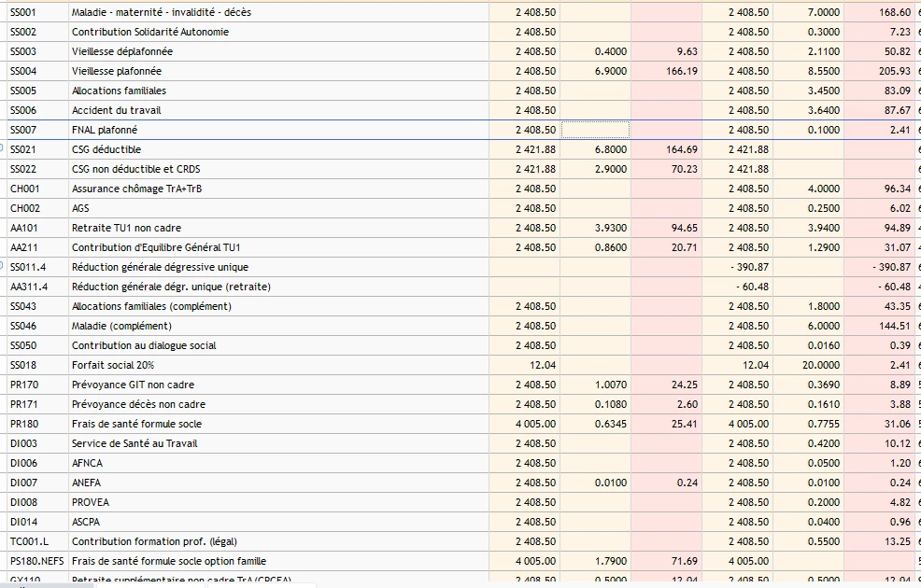Select the 20.0000 rate cell

tap(808, 365)
